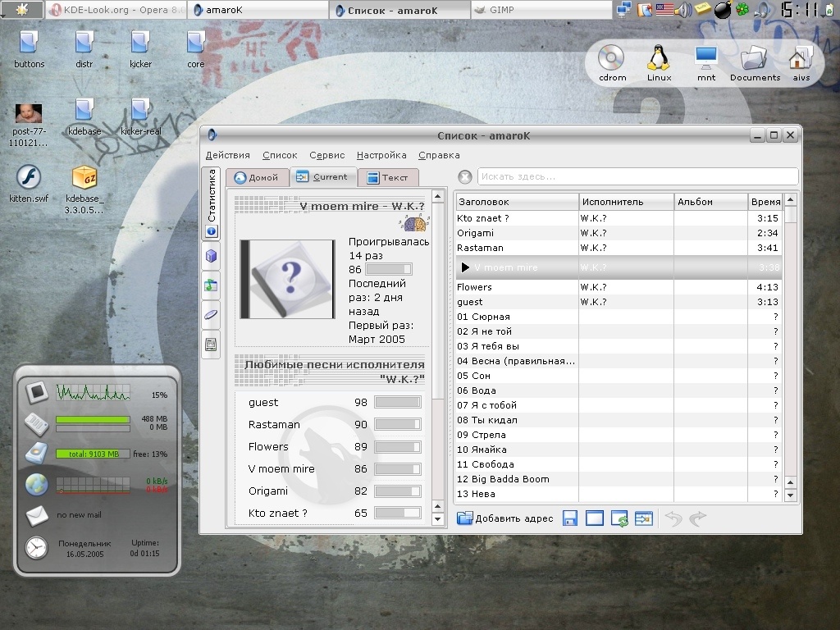Image resolution: width=840 pixels, height=630 pixels.
Task: Sort playlist by Время column
Action: click(x=765, y=202)
